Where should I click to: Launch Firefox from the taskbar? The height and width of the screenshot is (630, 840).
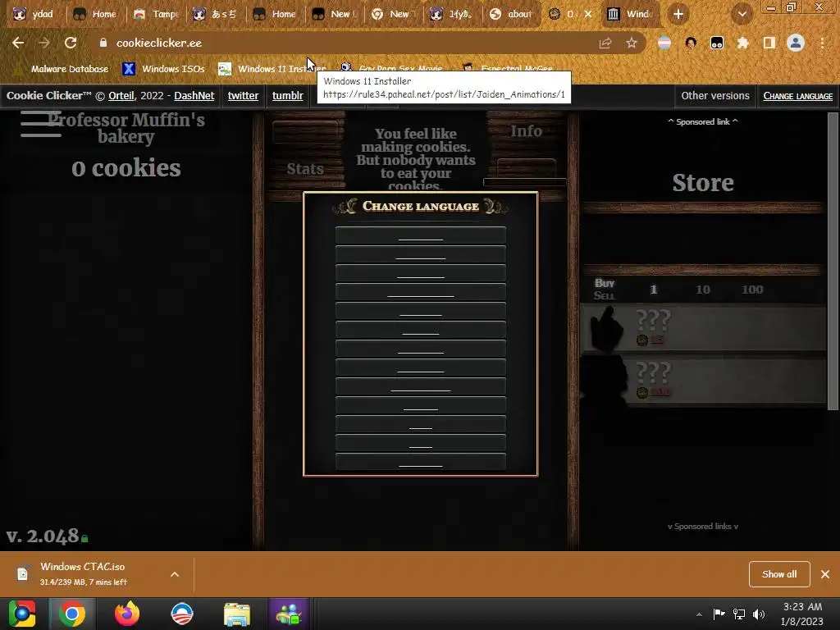127,614
